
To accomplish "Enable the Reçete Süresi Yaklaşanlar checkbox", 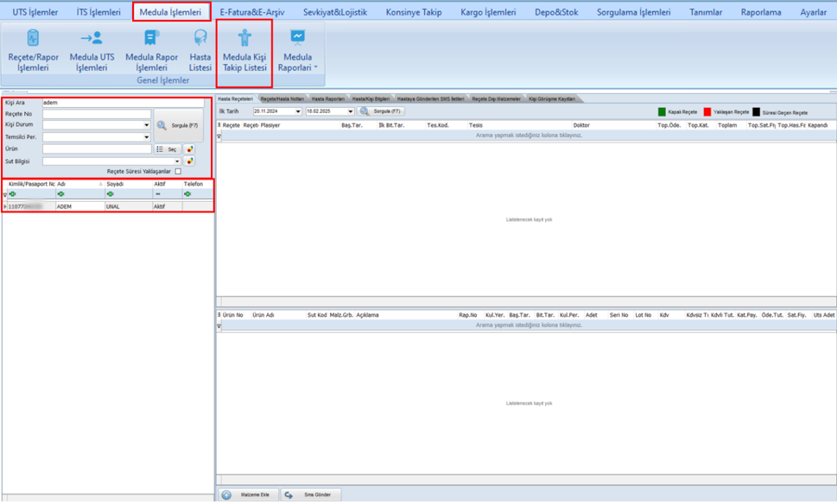I will (178, 172).
